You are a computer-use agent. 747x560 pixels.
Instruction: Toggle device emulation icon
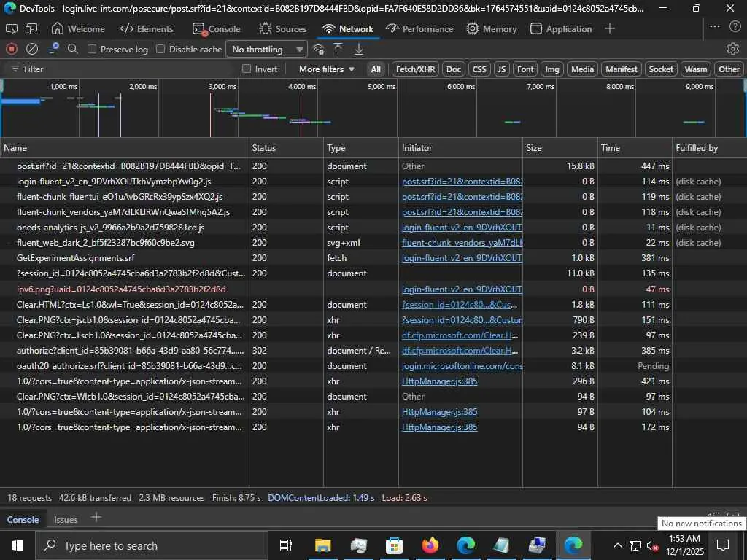31,29
